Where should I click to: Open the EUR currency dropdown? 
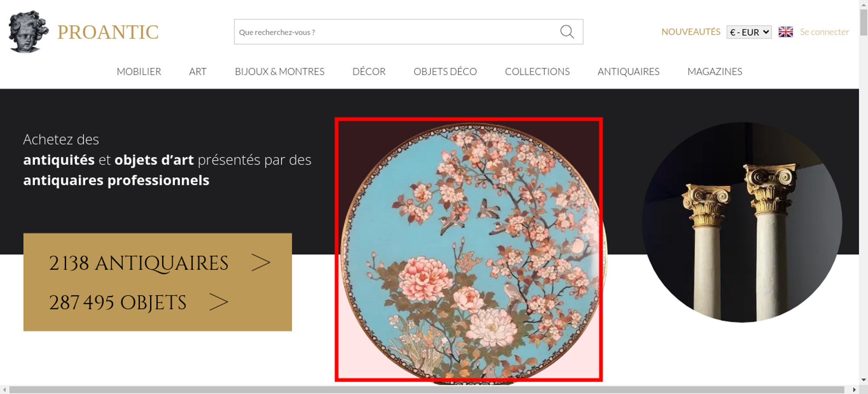(749, 32)
